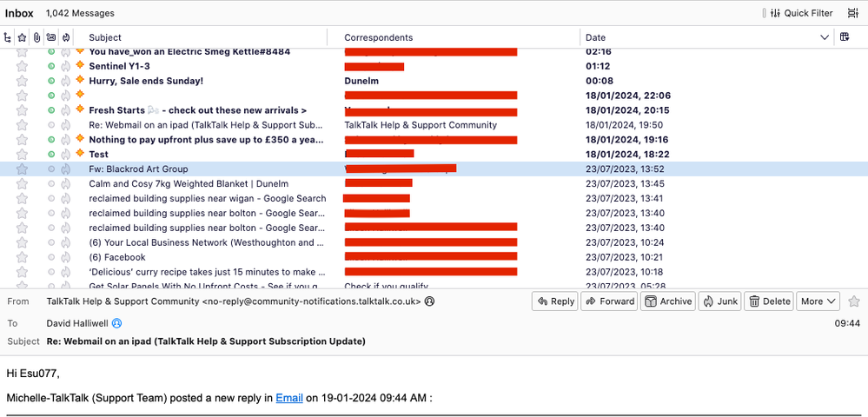Viewport: 868px width, 417px height.
Task: Reply to the open message
Action: click(555, 301)
